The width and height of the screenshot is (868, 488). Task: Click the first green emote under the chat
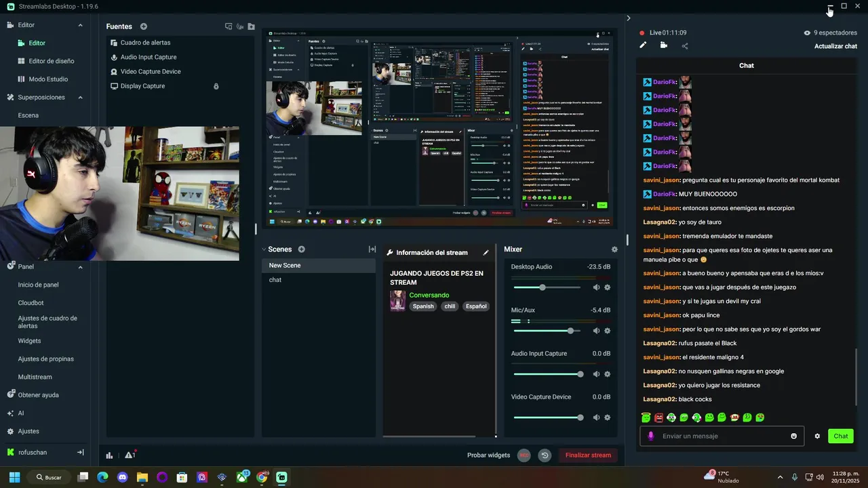tap(646, 418)
